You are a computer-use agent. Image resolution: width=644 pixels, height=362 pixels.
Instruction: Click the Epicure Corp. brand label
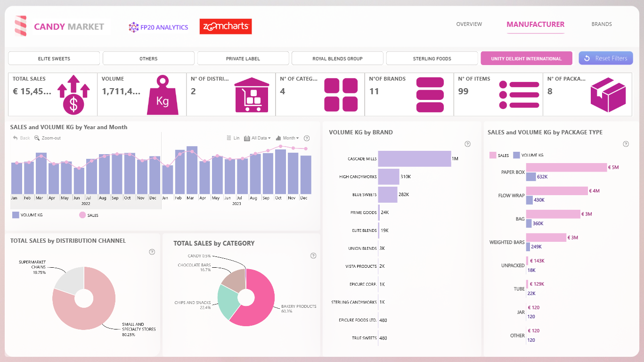point(362,284)
